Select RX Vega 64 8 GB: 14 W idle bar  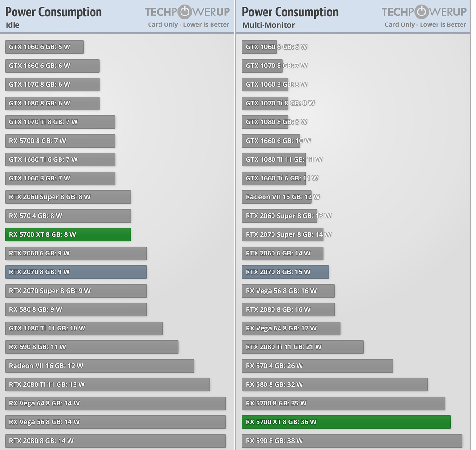(x=115, y=403)
